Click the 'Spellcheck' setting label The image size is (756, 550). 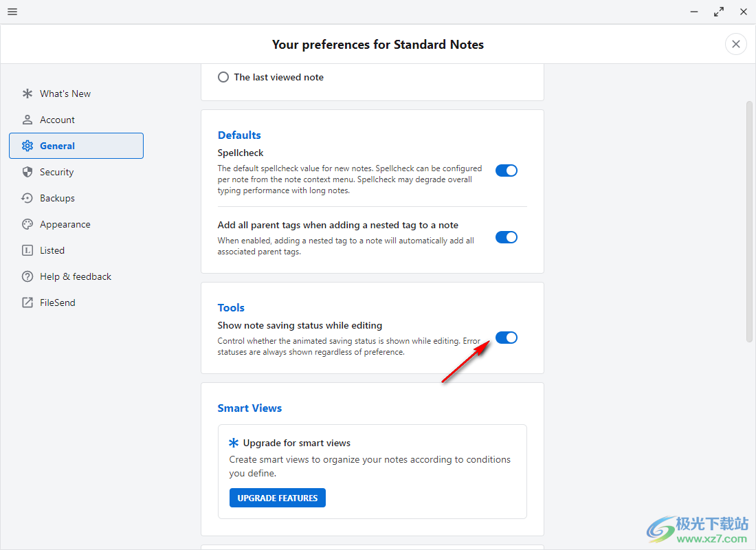[241, 153]
